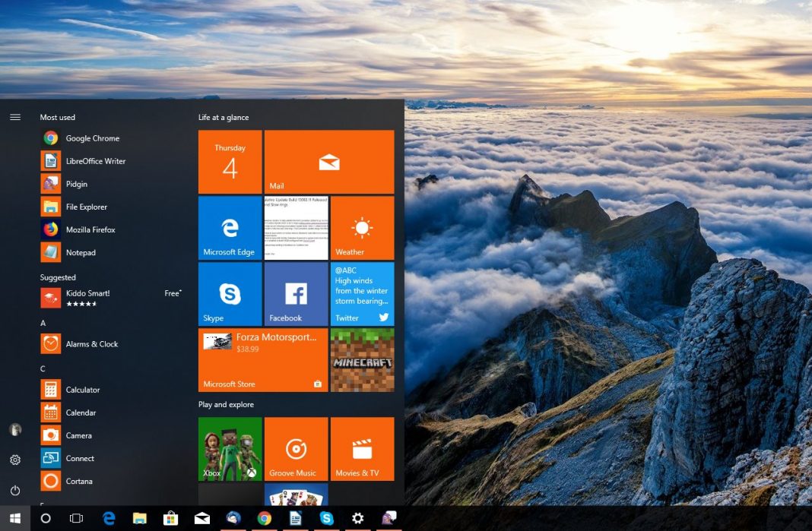Select the Life at a glance group header
The height and width of the screenshot is (531, 812).
224,118
